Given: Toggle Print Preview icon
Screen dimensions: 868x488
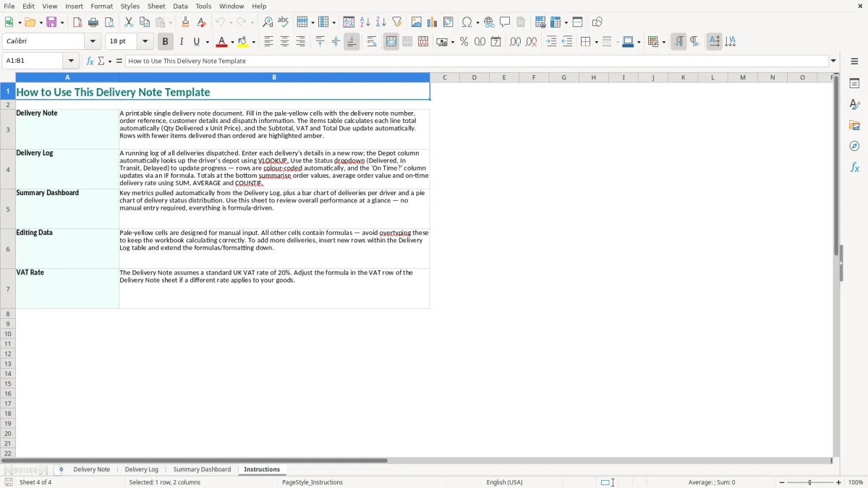Looking at the screenshot, I should 109,22.
